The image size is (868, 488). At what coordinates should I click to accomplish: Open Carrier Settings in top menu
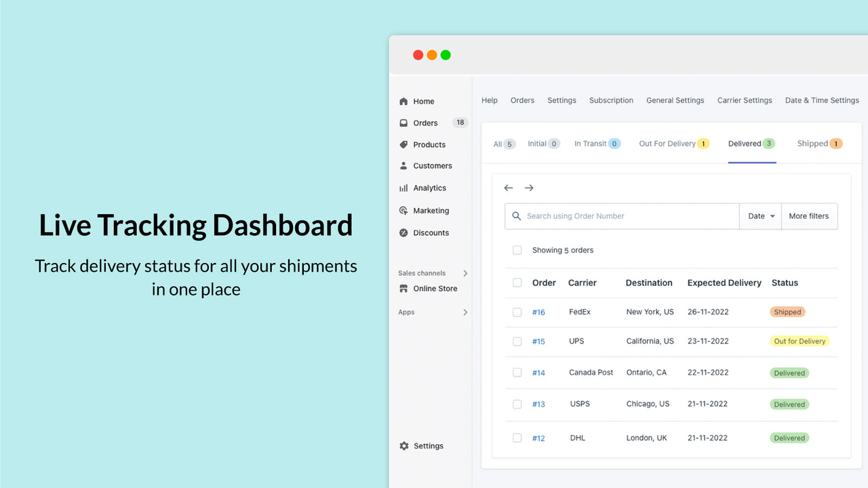pos(745,100)
